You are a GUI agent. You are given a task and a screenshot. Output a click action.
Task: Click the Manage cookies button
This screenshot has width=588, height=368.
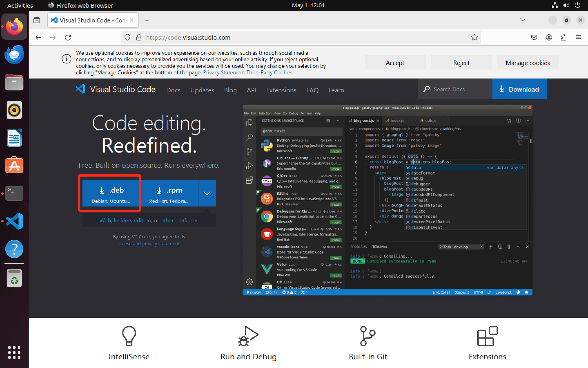[528, 63]
